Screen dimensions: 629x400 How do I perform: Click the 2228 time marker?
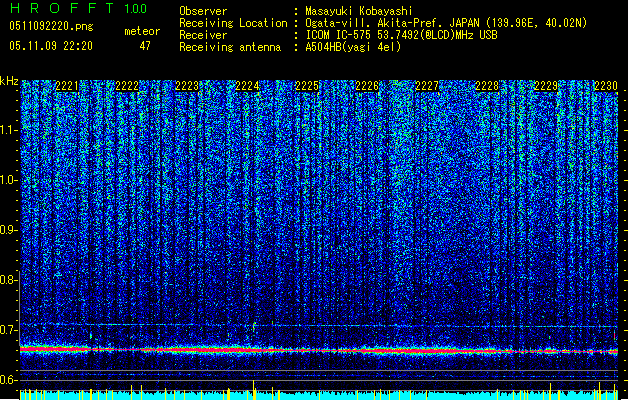(x=487, y=86)
